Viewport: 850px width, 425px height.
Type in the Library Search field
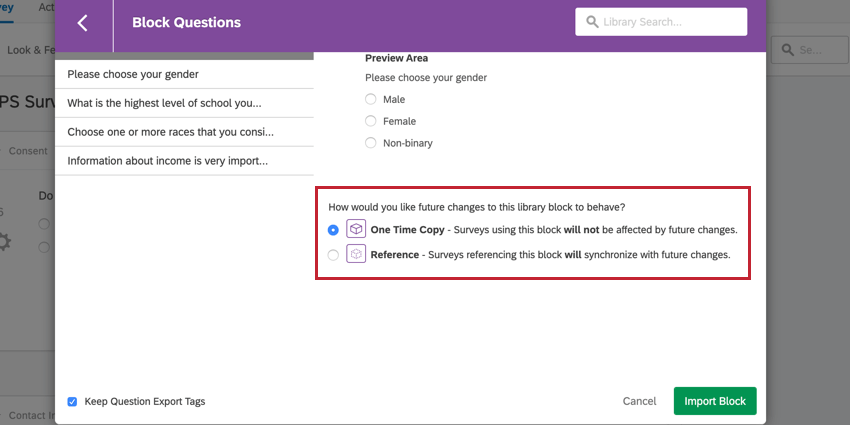(x=670, y=22)
